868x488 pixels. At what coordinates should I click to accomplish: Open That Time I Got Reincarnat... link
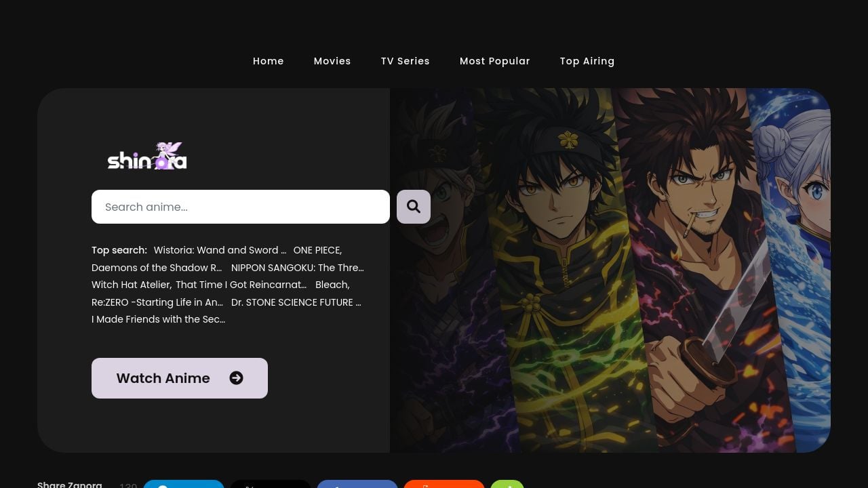[241, 285]
